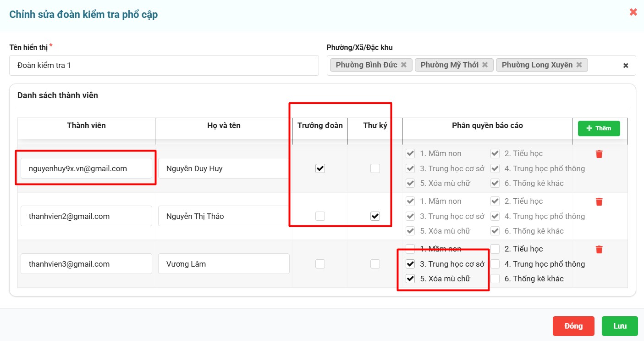Remove Vương Lâm with trash icon

599,250
